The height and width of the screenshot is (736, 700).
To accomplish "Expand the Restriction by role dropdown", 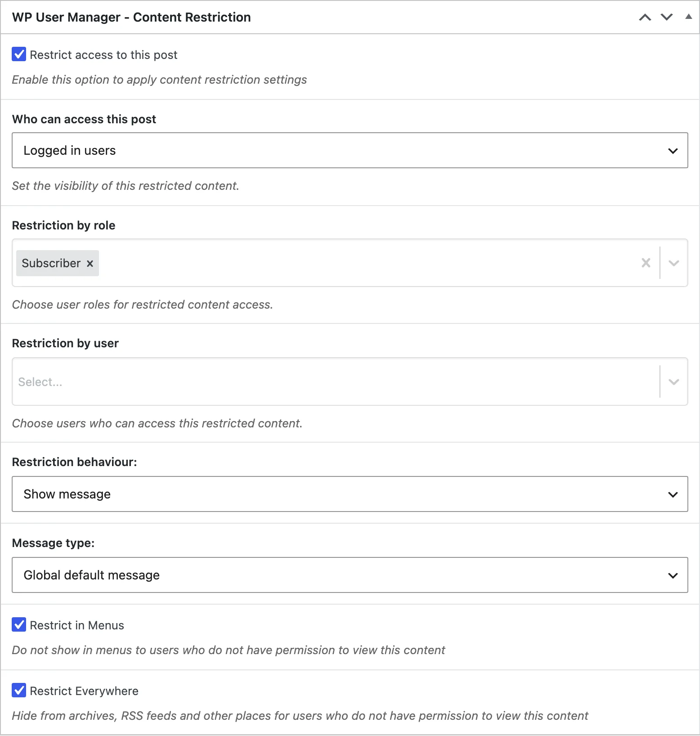I will click(674, 263).
